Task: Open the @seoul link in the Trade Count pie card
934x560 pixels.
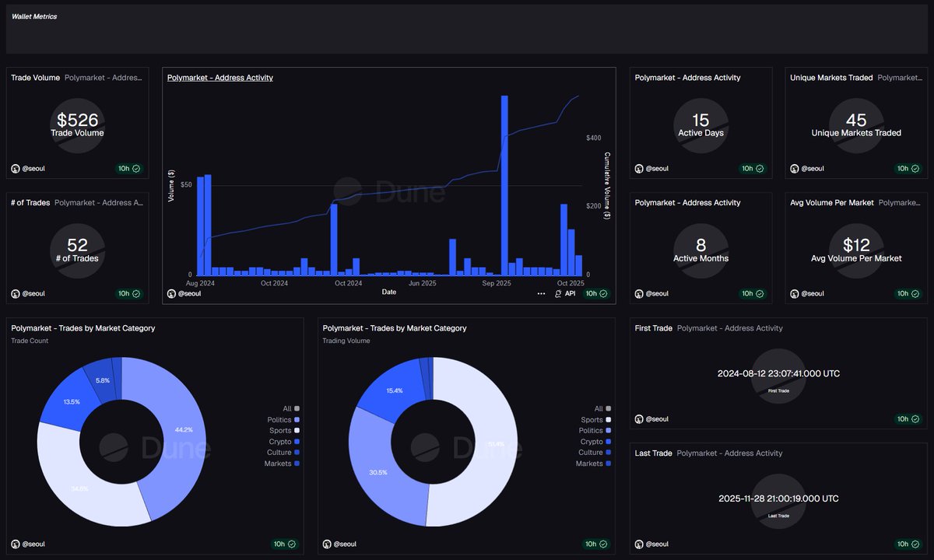Action: tap(33, 544)
